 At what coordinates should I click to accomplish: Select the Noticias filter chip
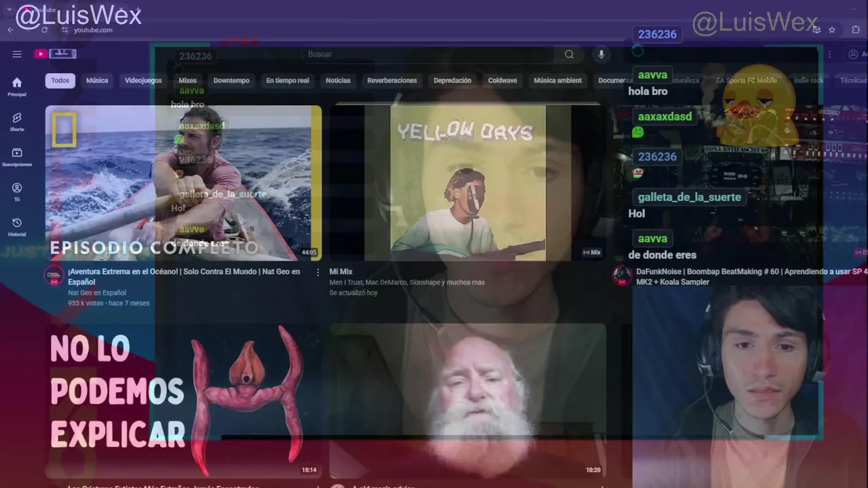pyautogui.click(x=338, y=81)
